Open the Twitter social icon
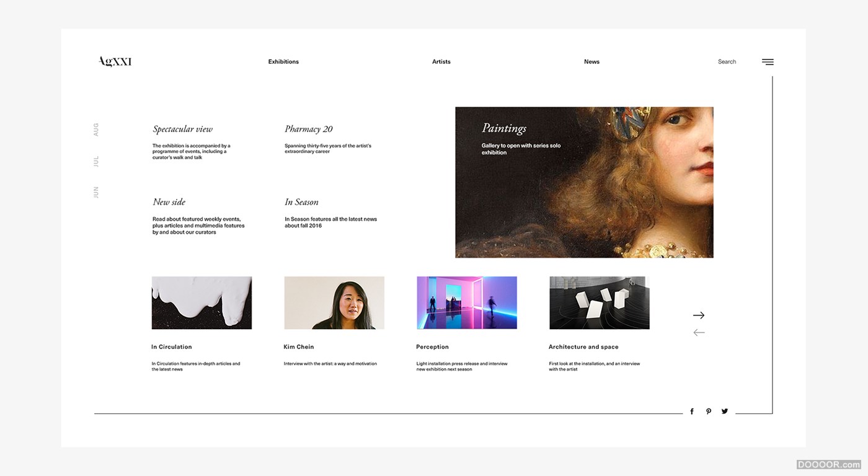Viewport: 868px width, 476px height. point(725,411)
